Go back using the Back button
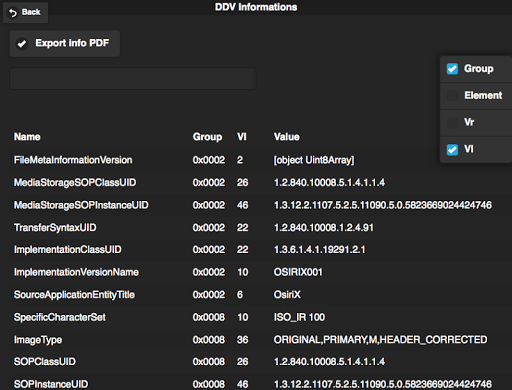The height and width of the screenshot is (390, 512). point(26,13)
